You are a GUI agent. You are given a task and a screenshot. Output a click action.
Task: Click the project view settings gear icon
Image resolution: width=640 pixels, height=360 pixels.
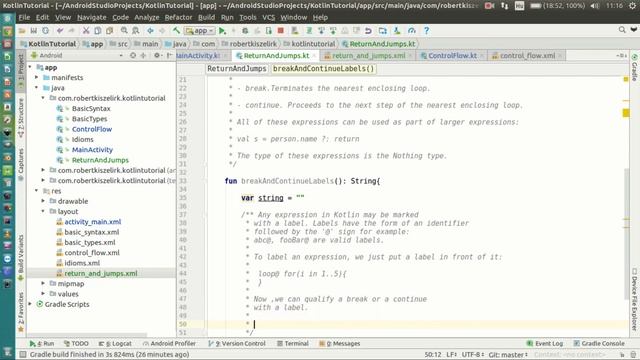157,56
